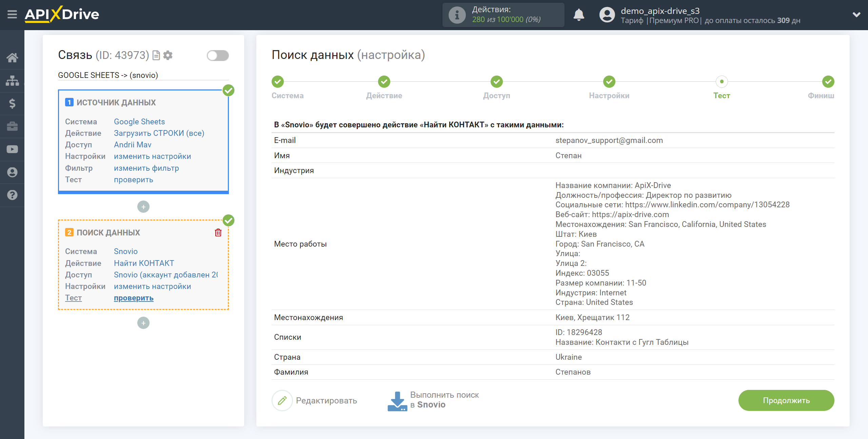Open the video tutorials icon
The image size is (868, 439).
(12, 149)
